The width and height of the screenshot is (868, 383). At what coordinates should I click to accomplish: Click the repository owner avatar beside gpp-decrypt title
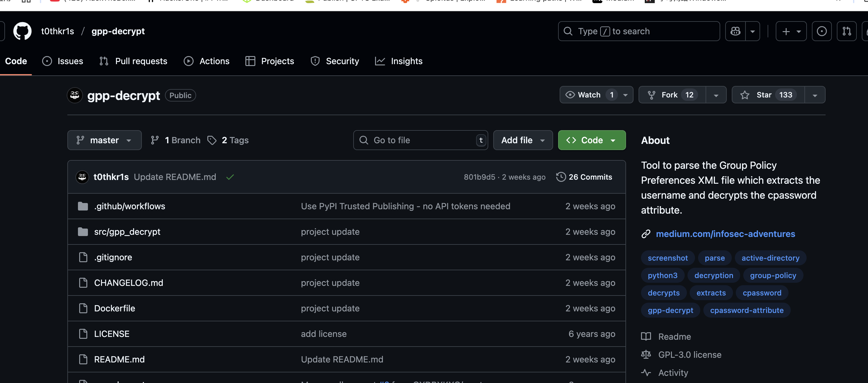[75, 95]
